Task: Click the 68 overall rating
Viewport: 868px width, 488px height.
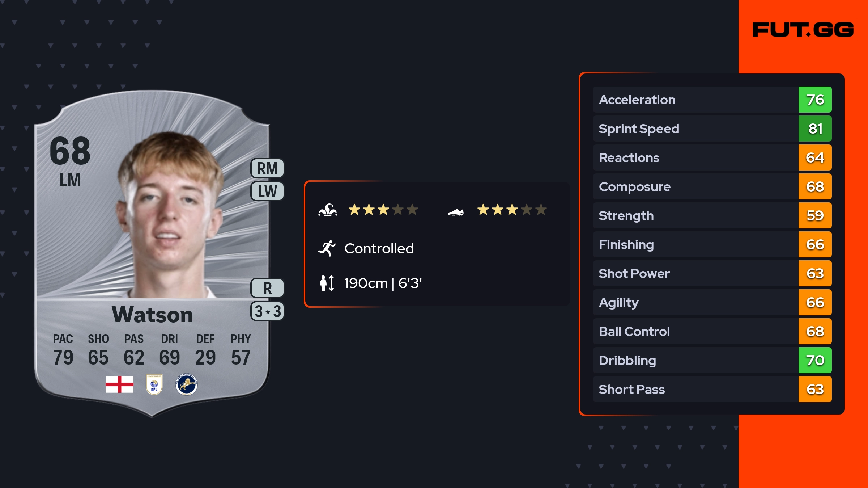Action: [x=70, y=151]
